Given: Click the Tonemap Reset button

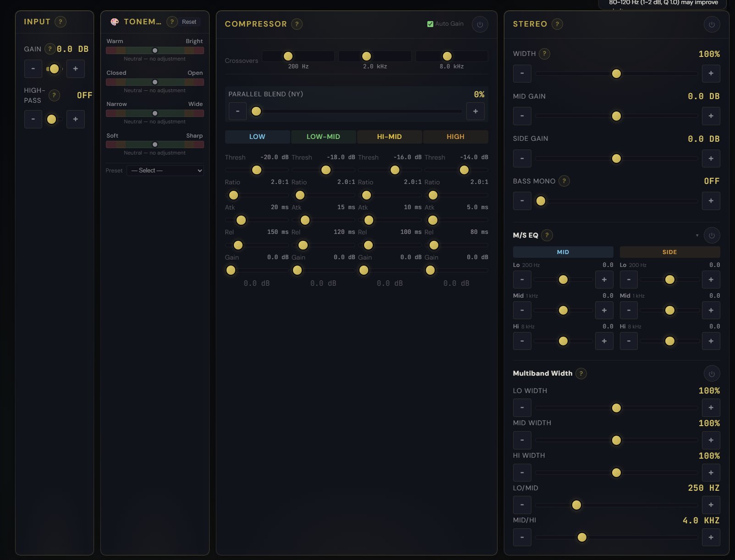Looking at the screenshot, I should pyautogui.click(x=189, y=22).
